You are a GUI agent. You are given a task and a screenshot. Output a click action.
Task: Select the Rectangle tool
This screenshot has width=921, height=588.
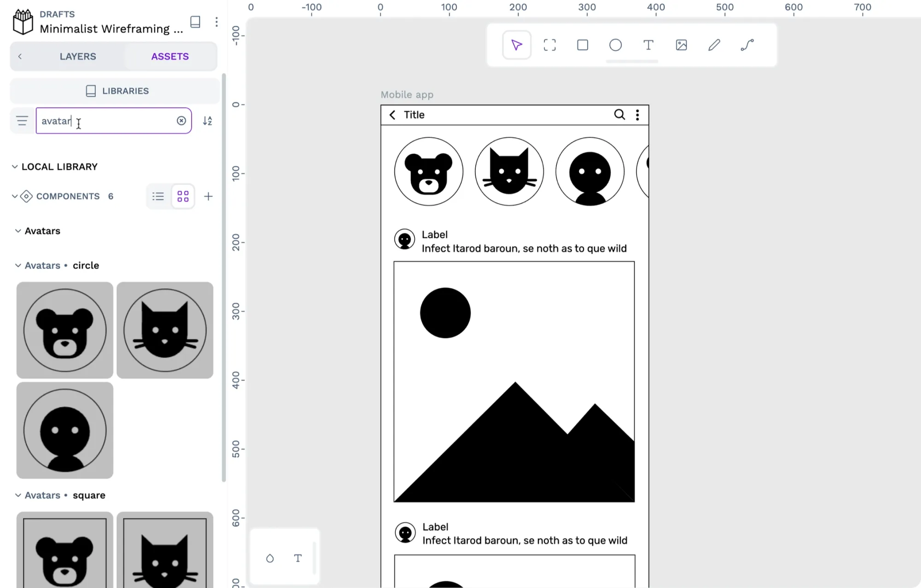582,45
